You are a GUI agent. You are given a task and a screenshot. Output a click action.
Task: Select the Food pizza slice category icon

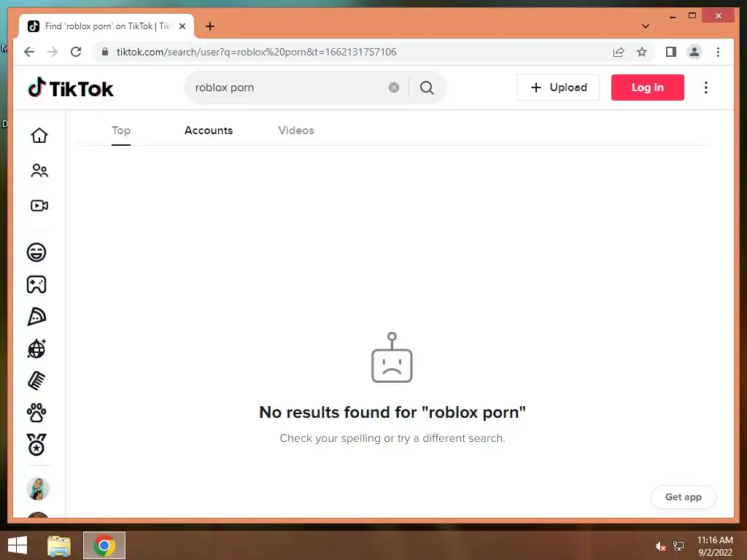pos(36,316)
